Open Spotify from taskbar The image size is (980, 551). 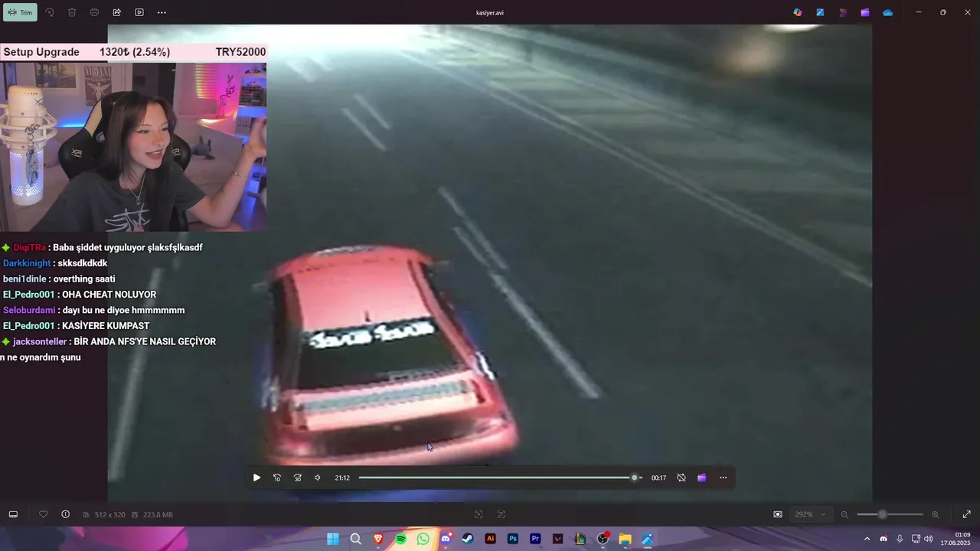click(x=400, y=539)
